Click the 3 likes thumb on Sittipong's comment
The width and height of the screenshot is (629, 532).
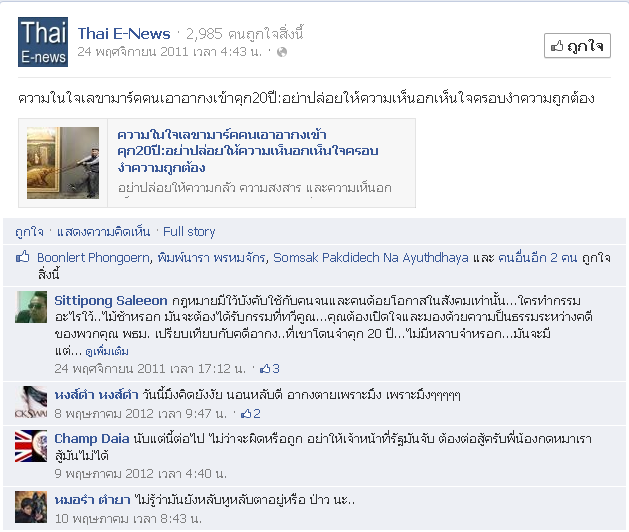tap(270, 368)
